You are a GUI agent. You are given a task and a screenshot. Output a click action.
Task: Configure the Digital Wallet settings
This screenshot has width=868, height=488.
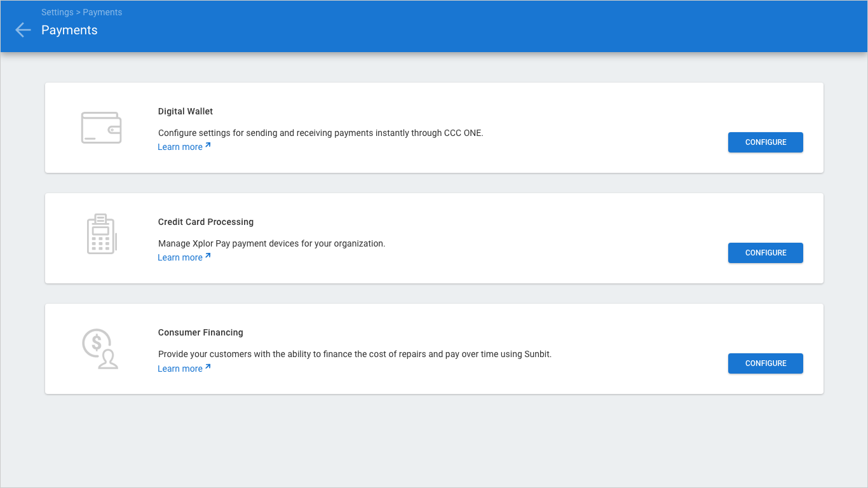tap(765, 142)
